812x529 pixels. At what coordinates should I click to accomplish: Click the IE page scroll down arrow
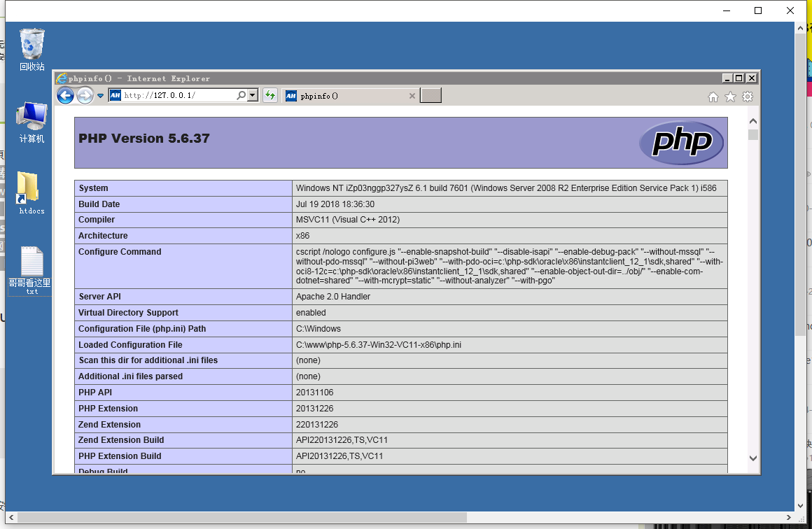click(x=753, y=458)
